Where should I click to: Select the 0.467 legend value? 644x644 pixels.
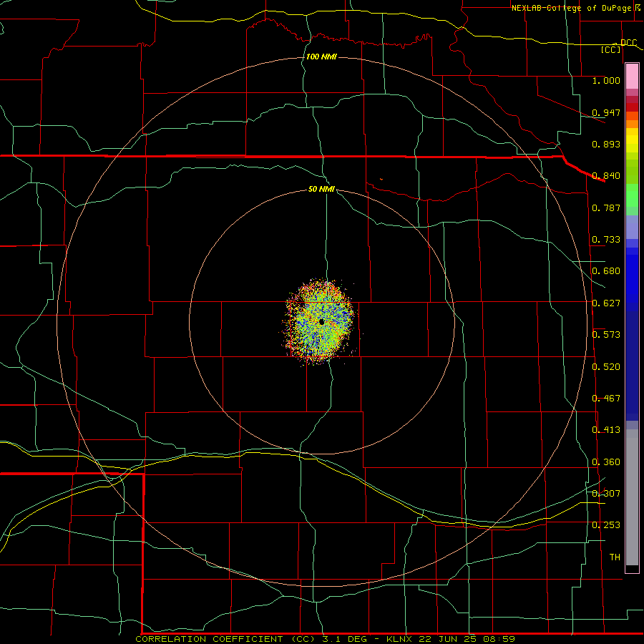[606, 399]
